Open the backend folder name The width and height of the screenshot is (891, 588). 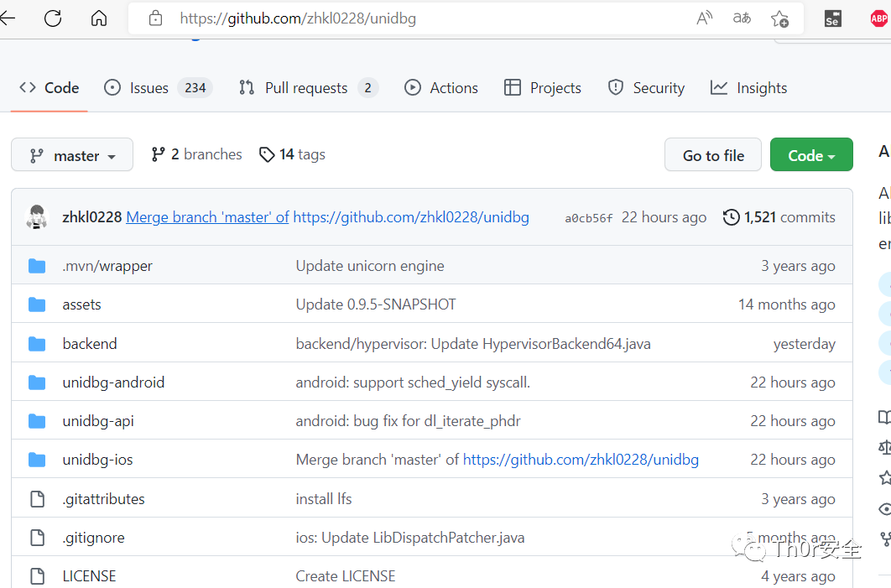click(90, 344)
